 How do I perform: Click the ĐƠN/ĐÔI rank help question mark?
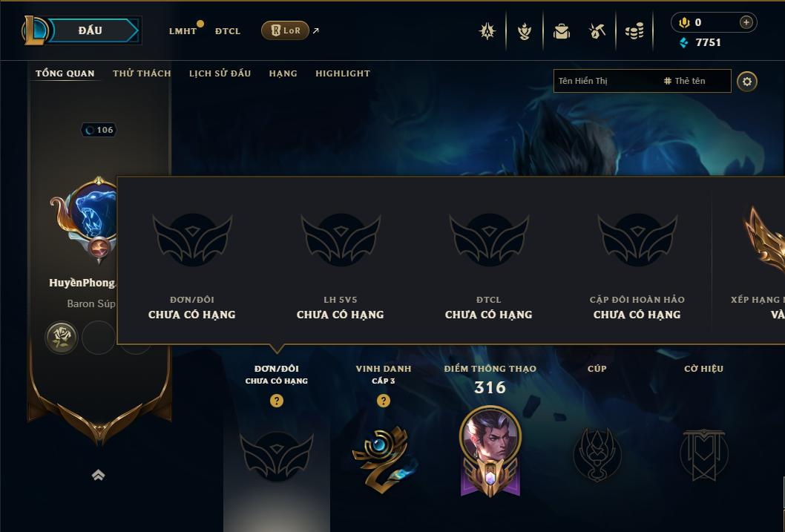coord(276,401)
